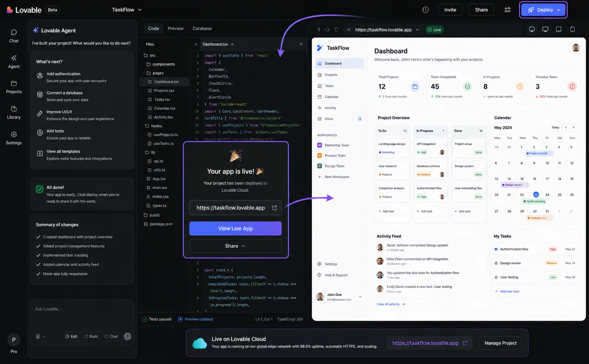Expand the public folder
589x364 pixels.
point(152,215)
